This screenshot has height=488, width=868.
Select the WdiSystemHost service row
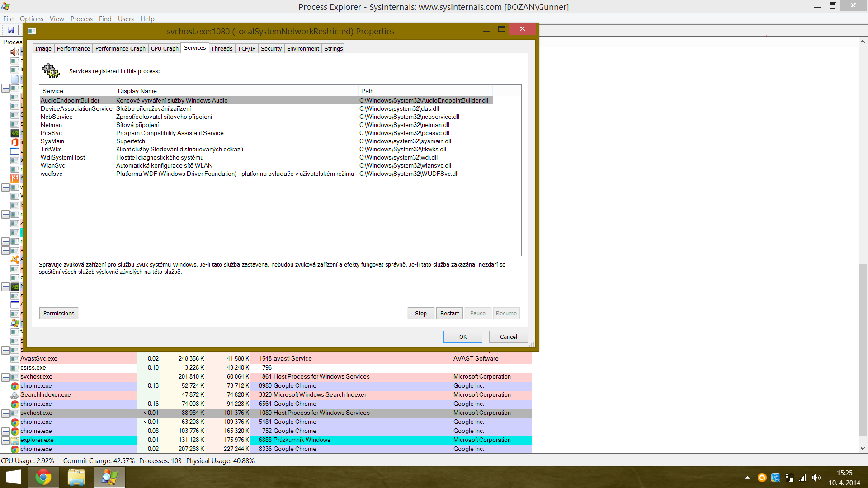click(x=266, y=157)
